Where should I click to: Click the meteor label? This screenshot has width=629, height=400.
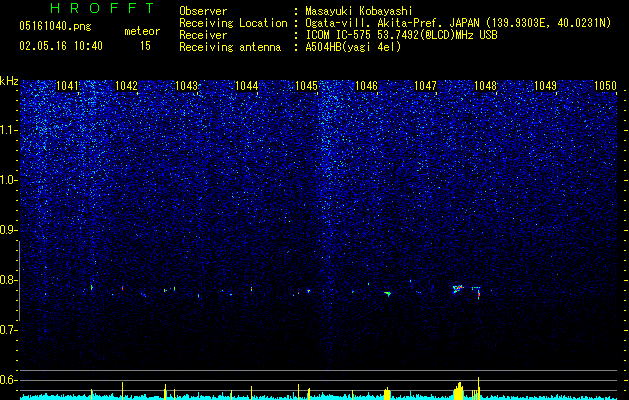tap(142, 31)
